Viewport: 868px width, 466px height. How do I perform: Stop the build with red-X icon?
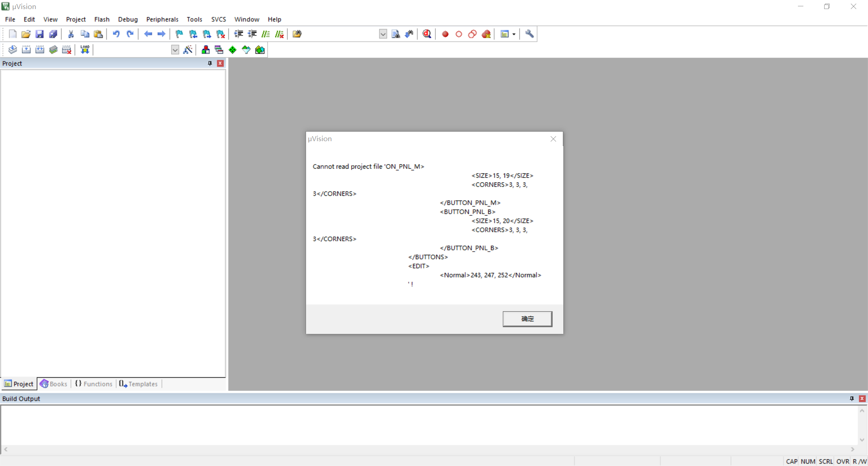tap(67, 50)
